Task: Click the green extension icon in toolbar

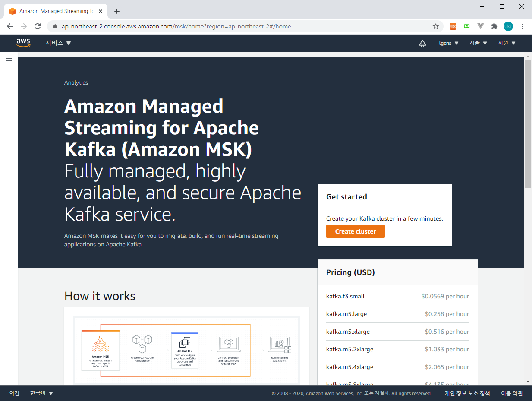Action: (x=467, y=26)
